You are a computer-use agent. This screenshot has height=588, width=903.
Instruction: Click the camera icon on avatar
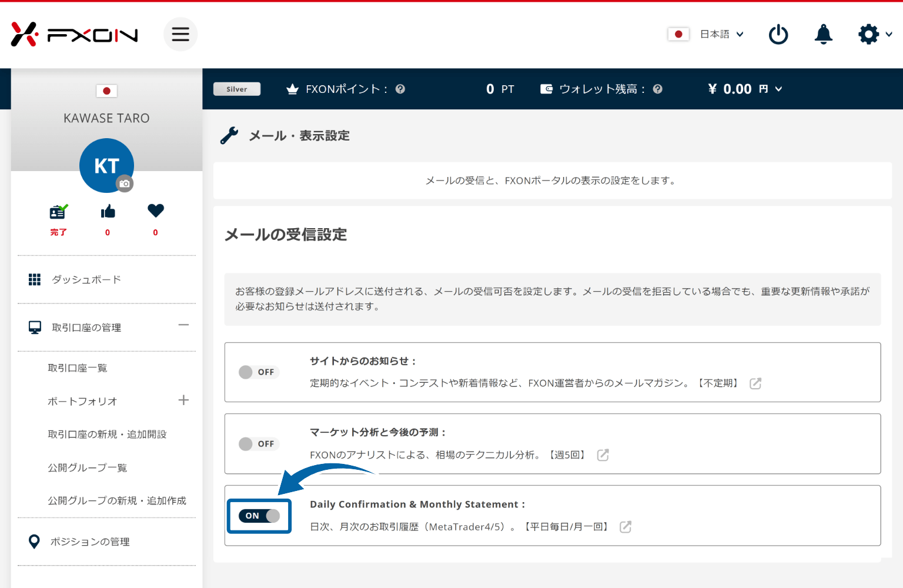tap(125, 183)
